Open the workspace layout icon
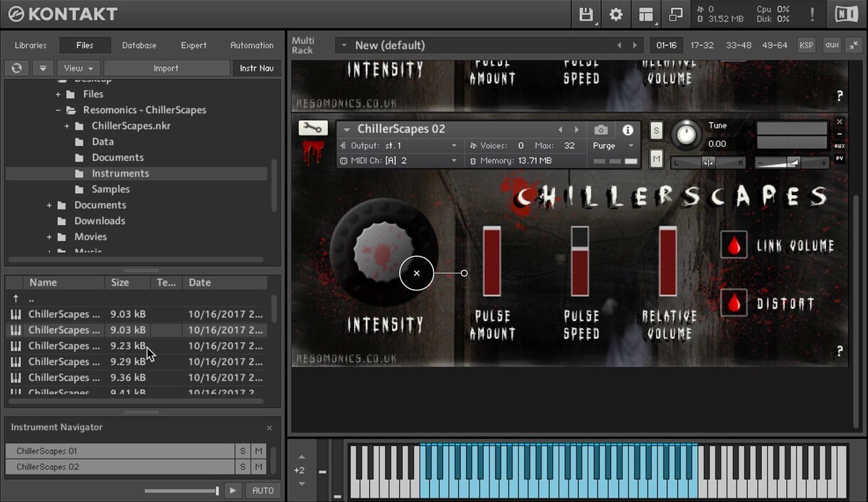The height and width of the screenshot is (502, 868). click(x=646, y=14)
